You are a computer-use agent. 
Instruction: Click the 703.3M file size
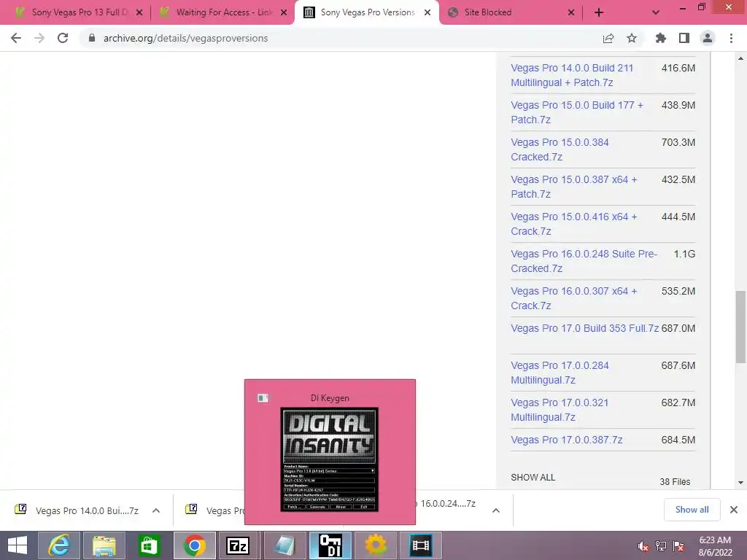(x=678, y=142)
